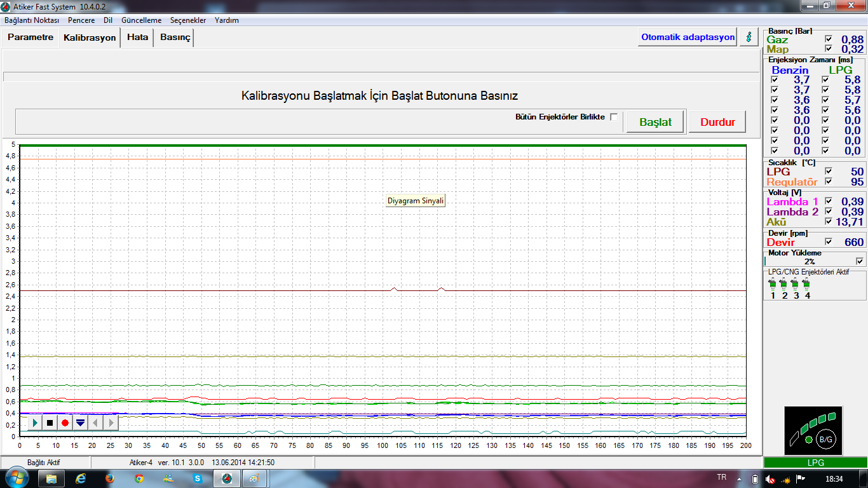Open the Action Center flag icon
The image size is (868, 488).
pos(801,478)
